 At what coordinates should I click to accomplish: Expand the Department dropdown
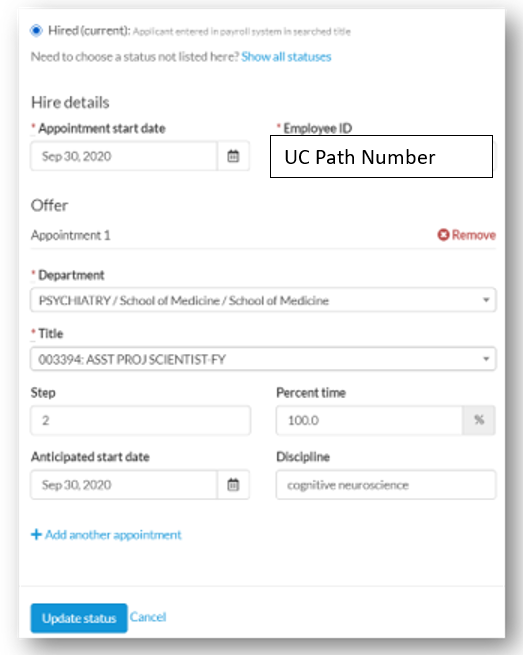pyautogui.click(x=263, y=300)
